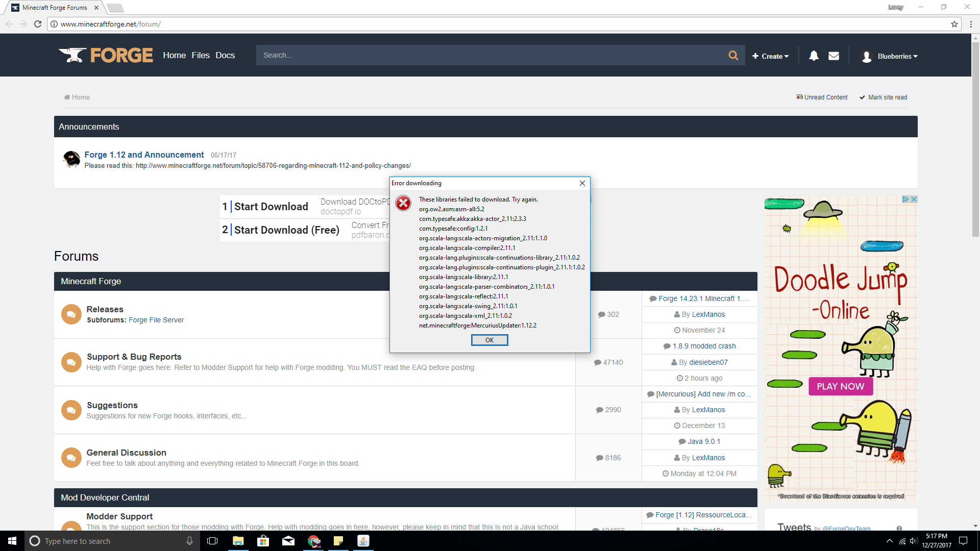
Task: Click General Discussion bubble icon
Action: pyautogui.click(x=71, y=458)
